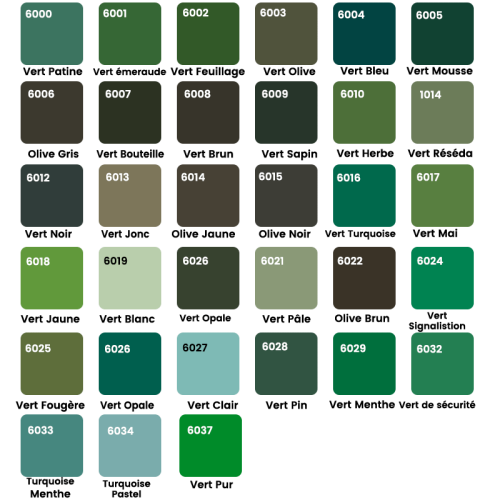The width and height of the screenshot is (500, 500).
Task: Click the 6032 Vert de sécurité swatch
Action: pyautogui.click(x=442, y=364)
